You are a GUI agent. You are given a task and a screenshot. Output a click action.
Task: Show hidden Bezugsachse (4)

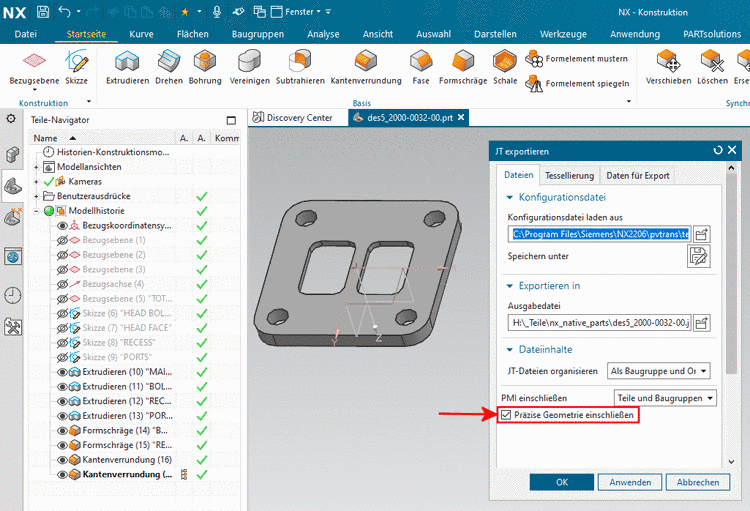click(x=62, y=284)
